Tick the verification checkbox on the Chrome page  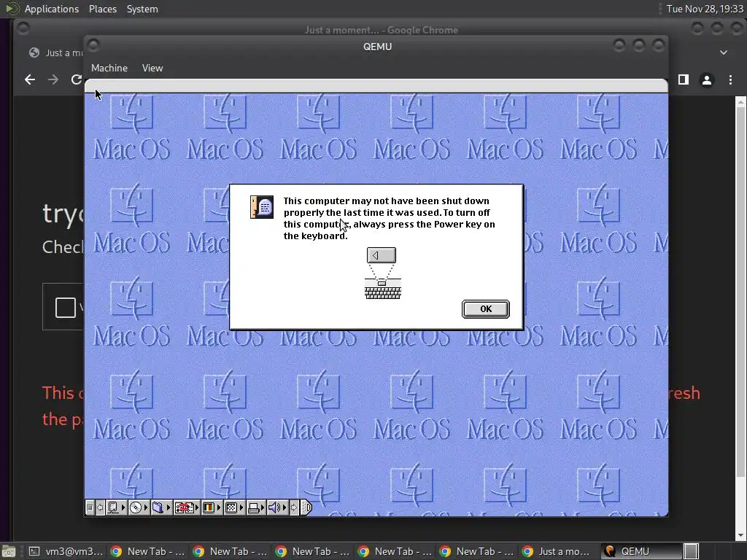(65, 307)
